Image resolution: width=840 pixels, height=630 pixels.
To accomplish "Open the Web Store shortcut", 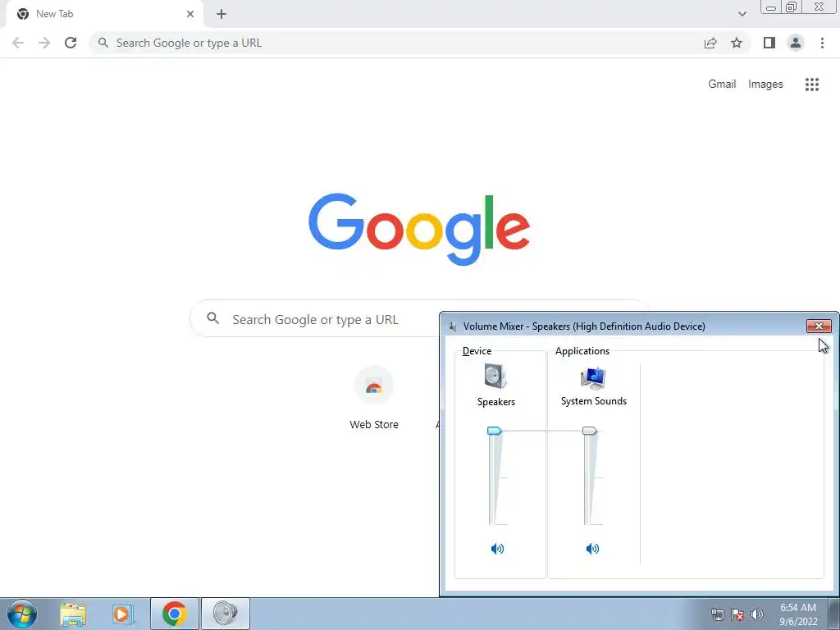I will pyautogui.click(x=374, y=398).
